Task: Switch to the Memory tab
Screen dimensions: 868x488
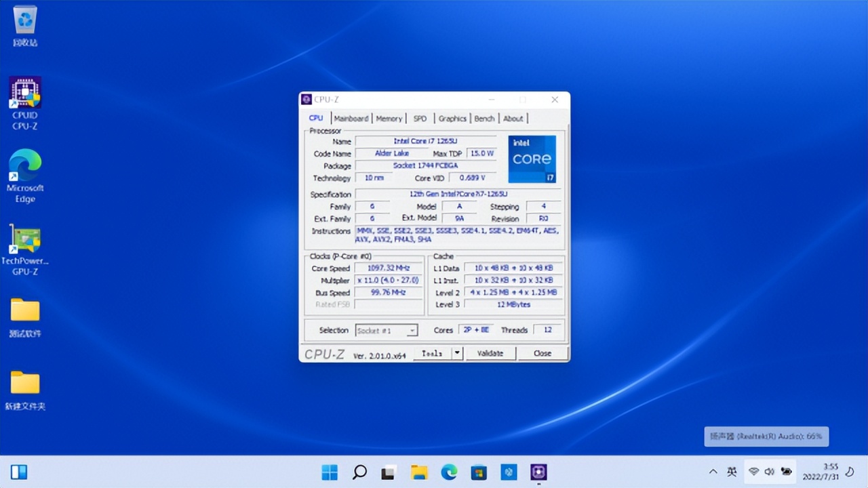Action: 389,118
